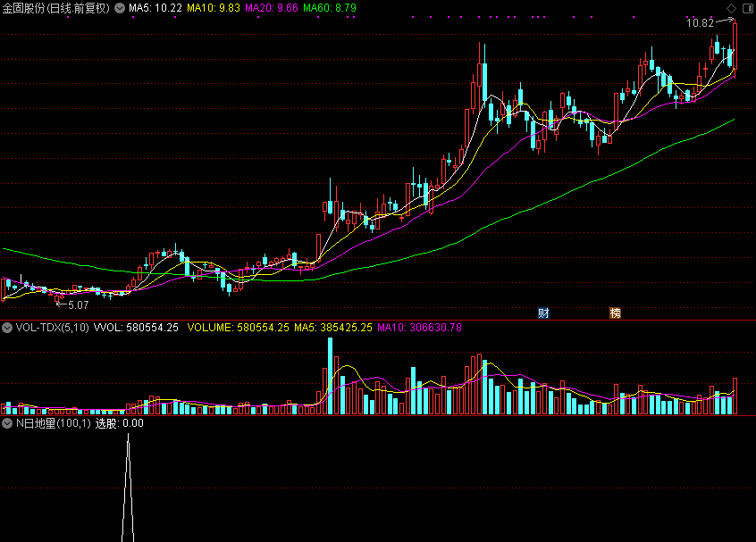
Task: Click the 5.07 low price label
Action: (78, 305)
